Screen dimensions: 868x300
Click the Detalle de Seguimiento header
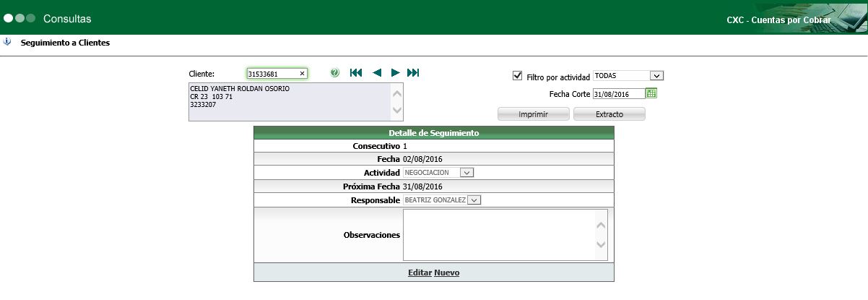click(434, 133)
